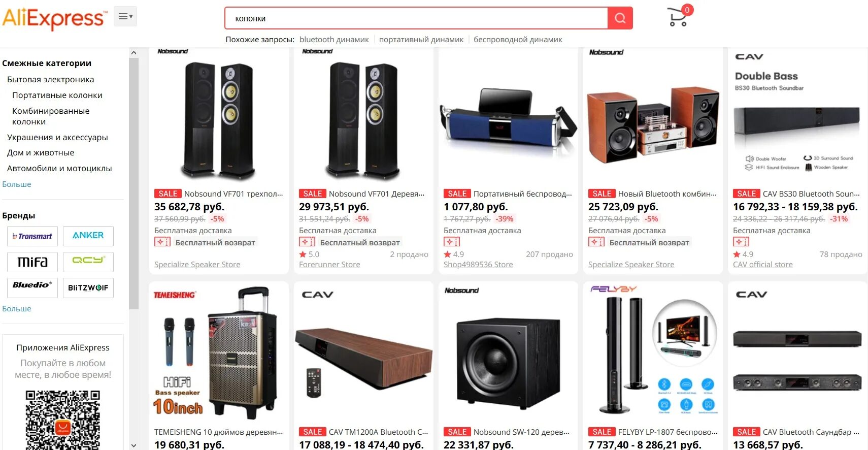Click the orange search magnifier button
The height and width of the screenshot is (450, 868).
point(620,18)
